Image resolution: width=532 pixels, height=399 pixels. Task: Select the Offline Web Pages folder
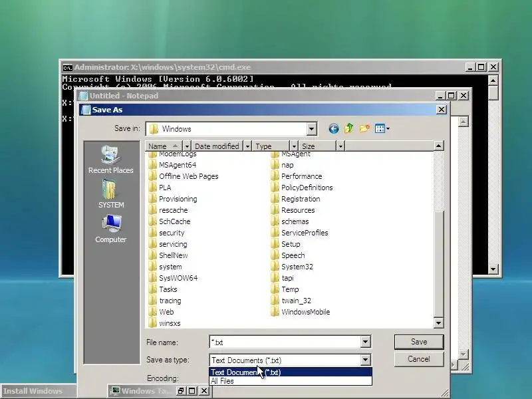tap(184, 176)
